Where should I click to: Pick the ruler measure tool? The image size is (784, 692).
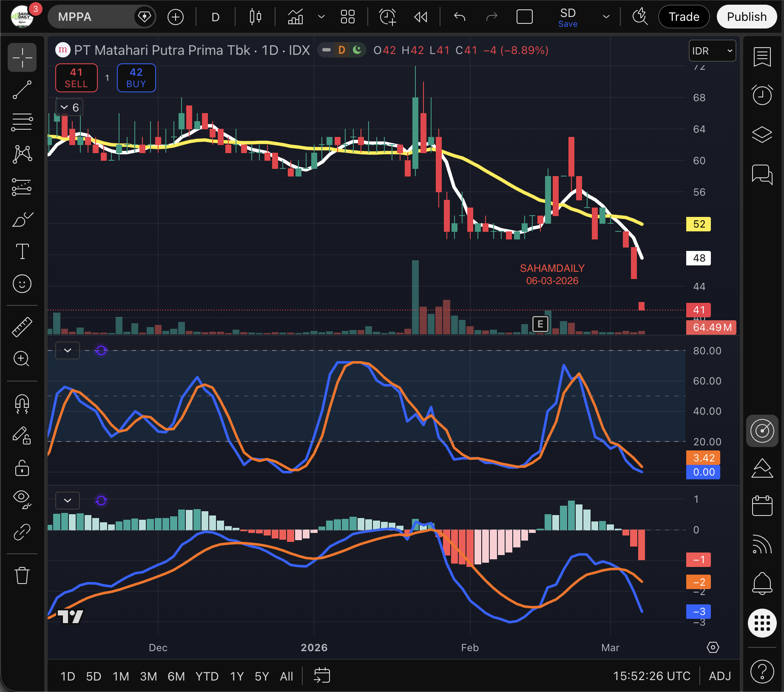pos(22,327)
